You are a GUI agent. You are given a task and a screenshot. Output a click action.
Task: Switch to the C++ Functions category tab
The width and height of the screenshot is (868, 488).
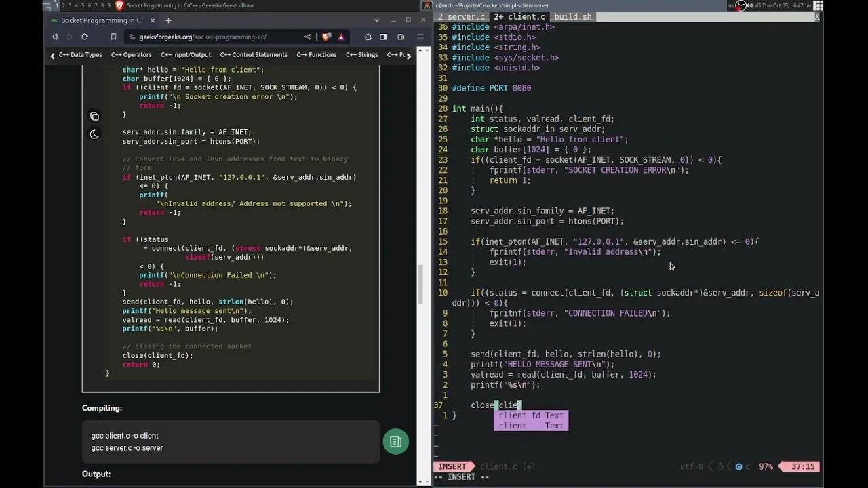[316, 55]
